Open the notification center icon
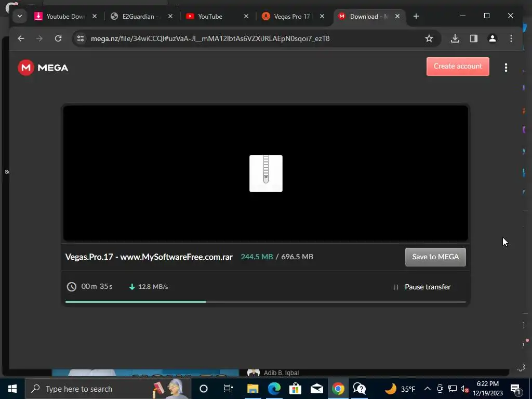 point(515,389)
